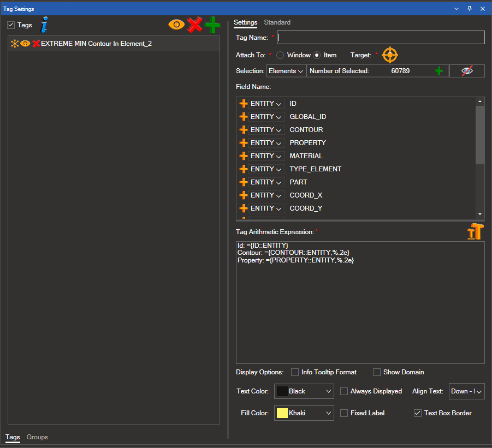Screen dimensions: 492x448
Task: Switch to the Groups tab
Action: tap(37, 437)
